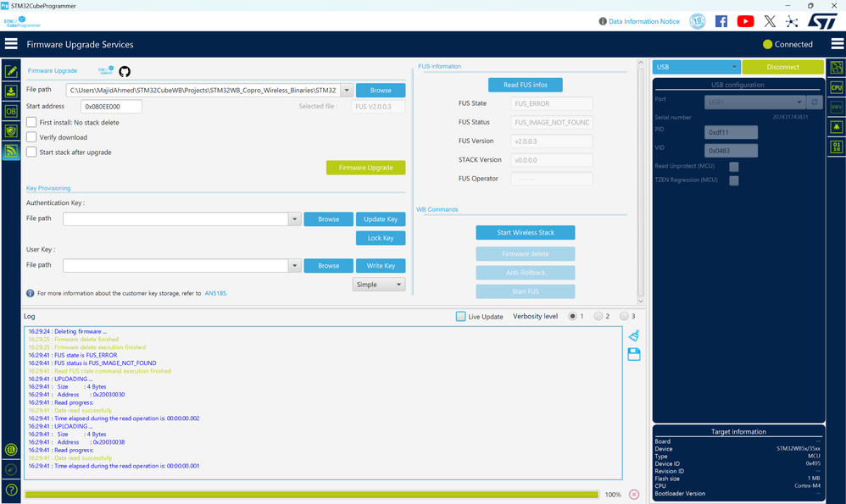846x504 pixels.
Task: Open USB connection type dropdown
Action: click(x=696, y=67)
